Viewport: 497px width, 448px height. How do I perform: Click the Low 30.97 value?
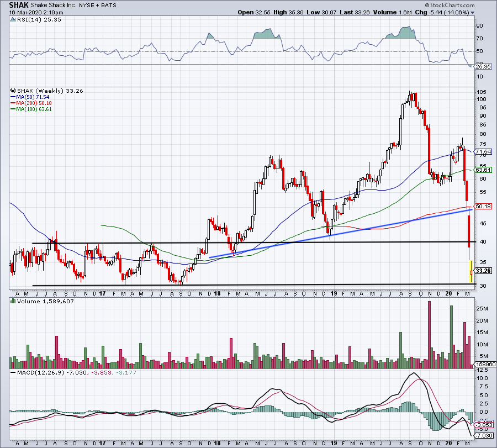click(x=321, y=12)
